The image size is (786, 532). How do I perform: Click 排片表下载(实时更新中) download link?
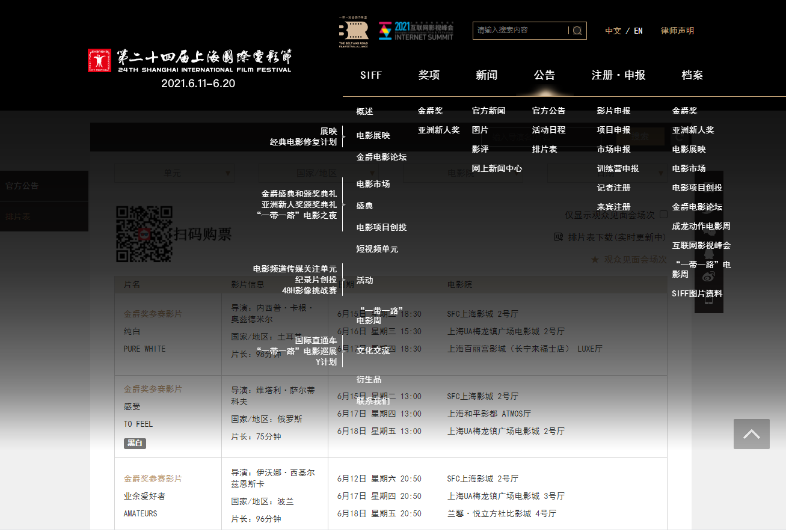click(x=618, y=237)
